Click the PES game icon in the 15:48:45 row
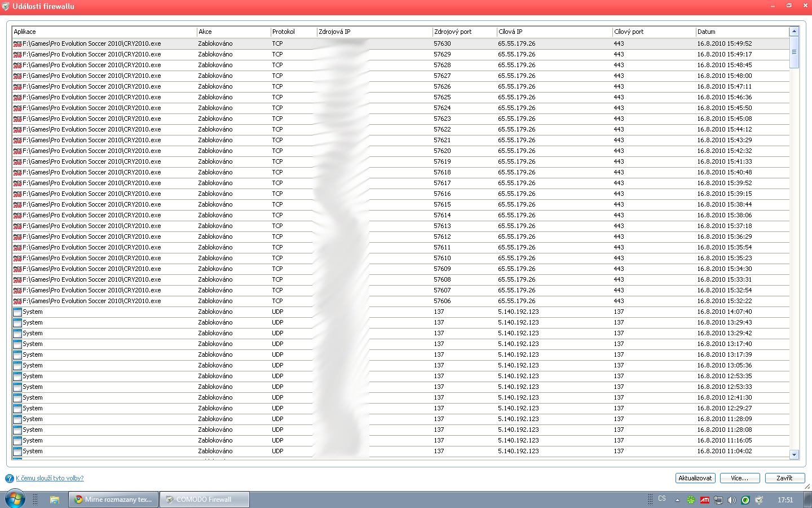This screenshot has width=812, height=508. pyautogui.click(x=17, y=65)
